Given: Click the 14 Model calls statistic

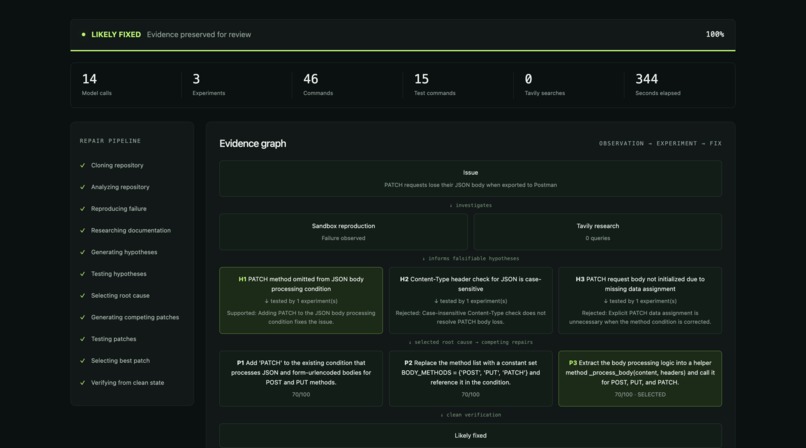Looking at the screenshot, I should click(97, 85).
